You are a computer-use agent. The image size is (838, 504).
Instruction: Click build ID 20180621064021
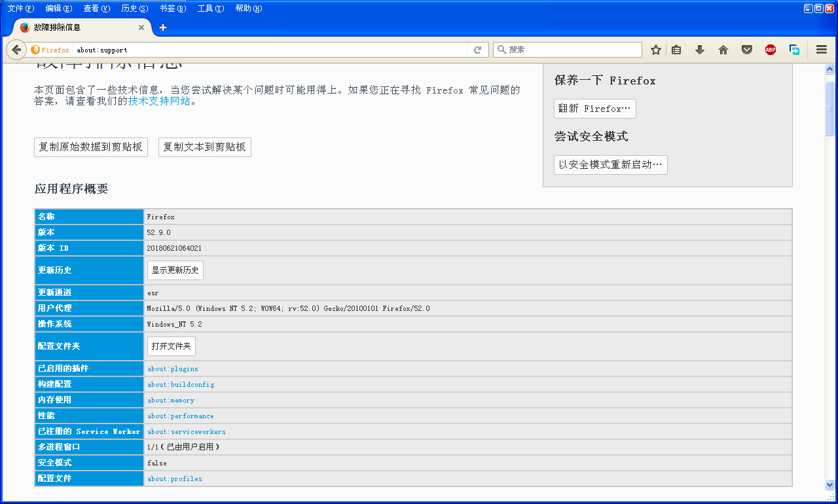174,249
